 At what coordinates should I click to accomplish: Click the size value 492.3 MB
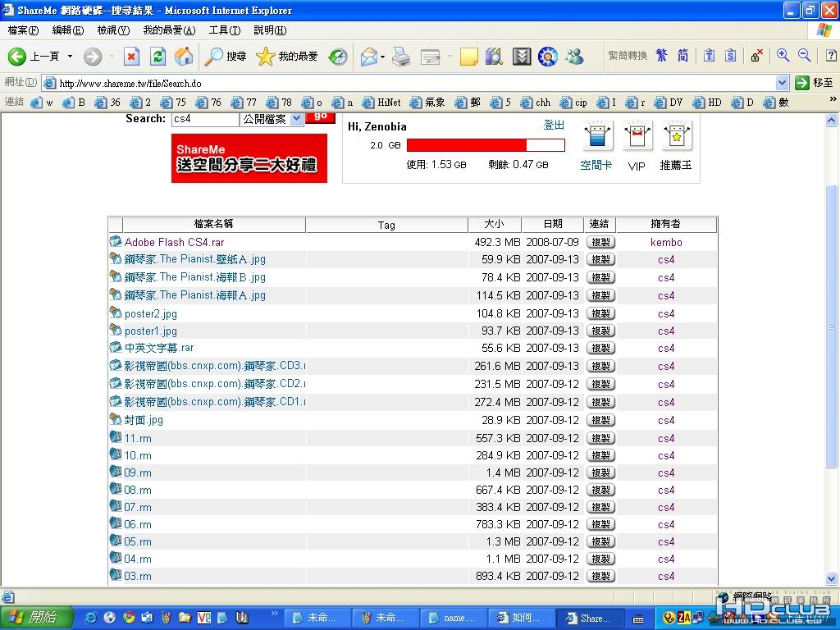point(497,242)
